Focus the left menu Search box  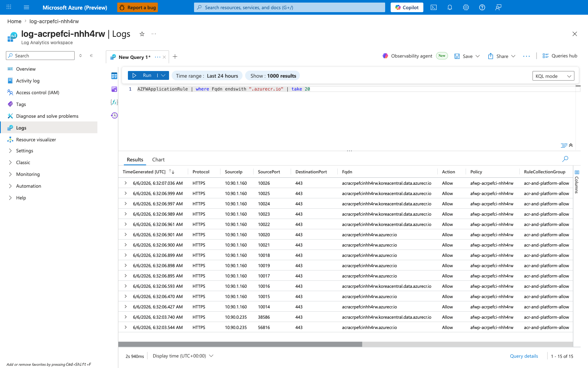(40, 56)
